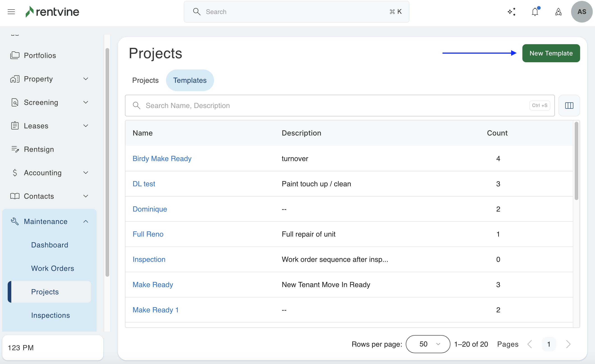The image size is (595, 364).
Task: Click the Portfolios folder icon
Action: click(x=15, y=55)
